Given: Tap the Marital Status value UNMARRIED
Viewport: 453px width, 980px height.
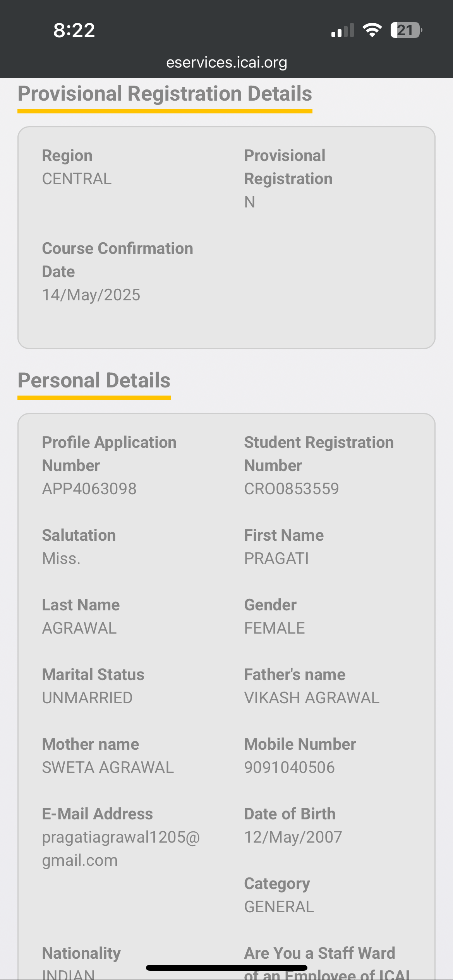Looking at the screenshot, I should coord(87,698).
